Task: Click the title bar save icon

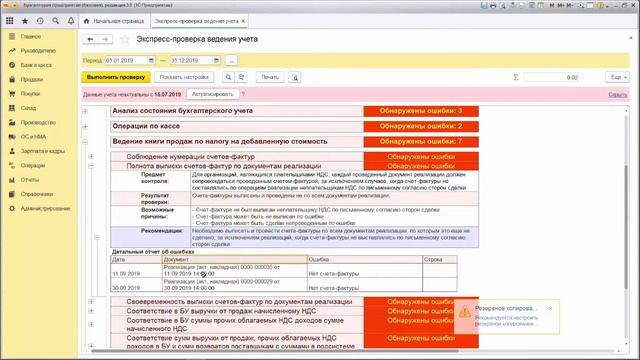Action: click(484, 5)
